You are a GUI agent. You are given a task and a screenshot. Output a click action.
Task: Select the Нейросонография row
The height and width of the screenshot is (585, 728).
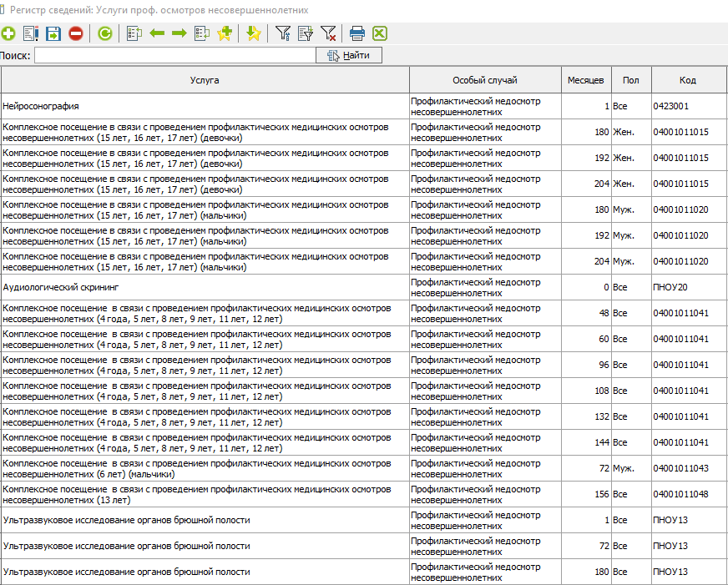(205, 106)
